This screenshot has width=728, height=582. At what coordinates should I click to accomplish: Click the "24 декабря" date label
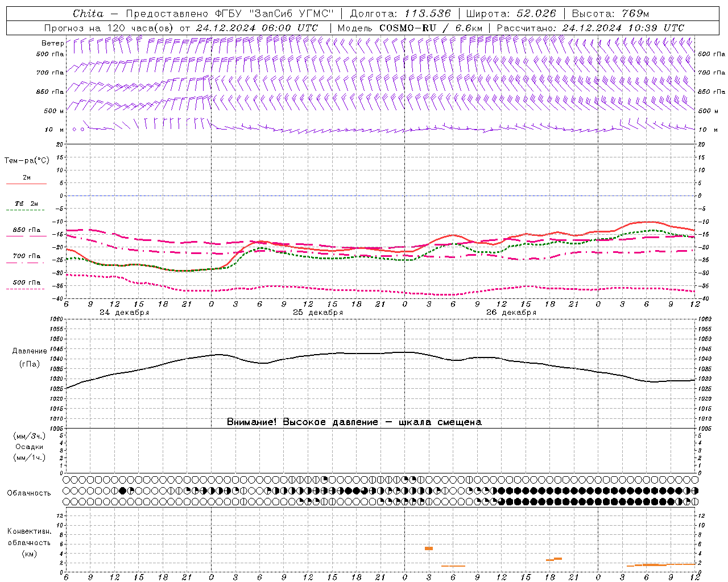pyautogui.click(x=124, y=313)
